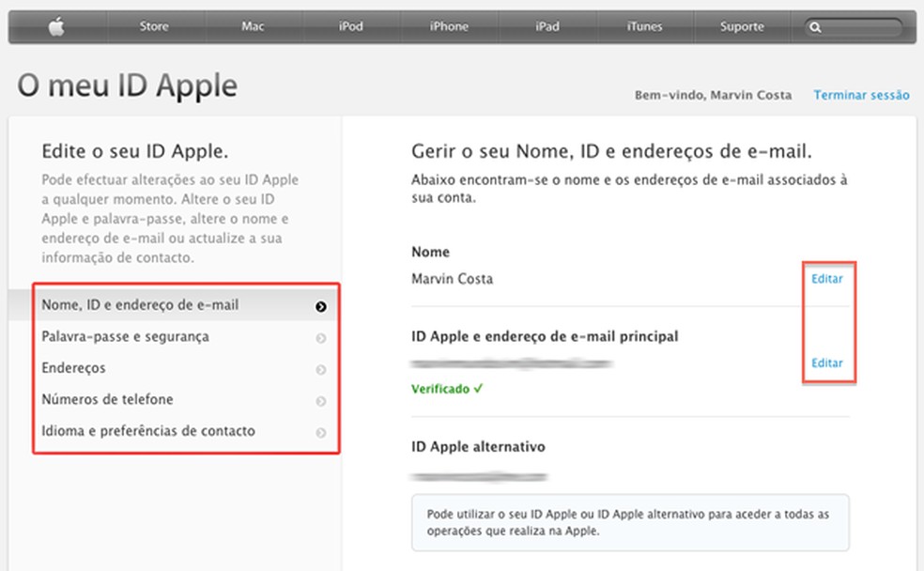Expand the Idioma e preferências de contacto arrow
The height and width of the screenshot is (571, 924).
click(321, 430)
